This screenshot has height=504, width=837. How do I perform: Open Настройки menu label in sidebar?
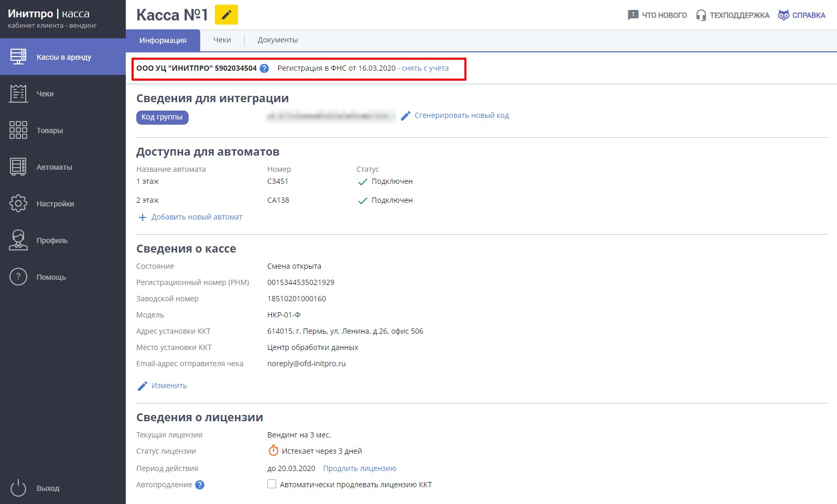coord(55,204)
